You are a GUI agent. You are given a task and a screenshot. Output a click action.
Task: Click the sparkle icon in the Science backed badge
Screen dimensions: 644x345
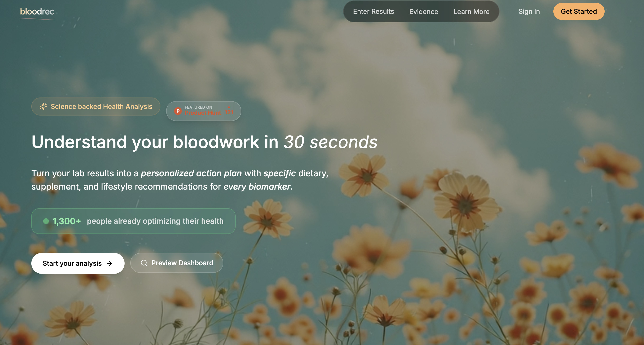click(x=43, y=106)
